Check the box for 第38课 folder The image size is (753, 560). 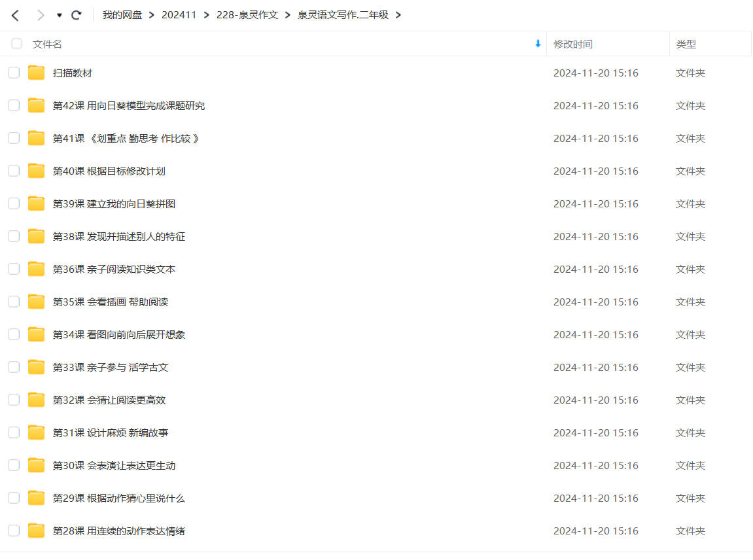pyautogui.click(x=14, y=236)
